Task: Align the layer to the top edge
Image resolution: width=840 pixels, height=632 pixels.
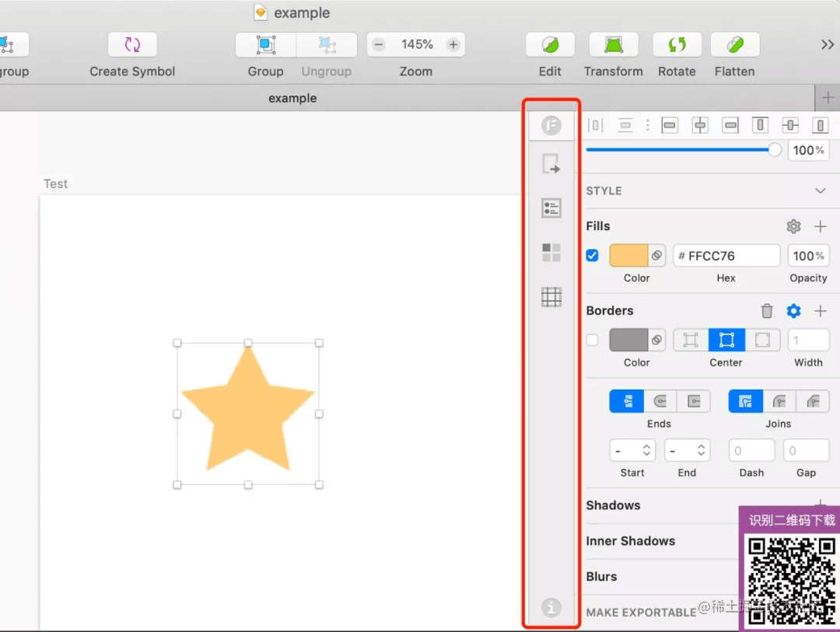Action: 760,125
